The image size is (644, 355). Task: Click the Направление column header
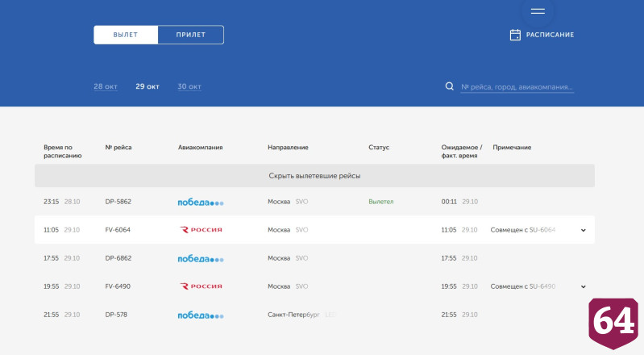[x=288, y=148]
